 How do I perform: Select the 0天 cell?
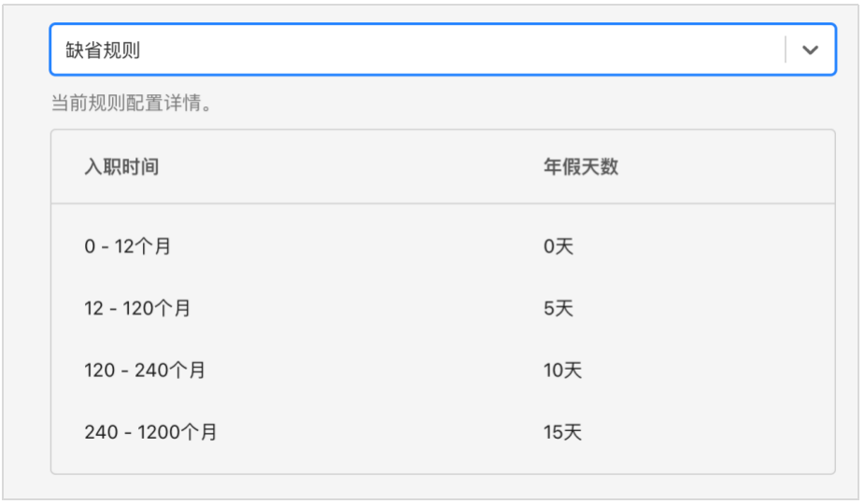pyautogui.click(x=559, y=246)
